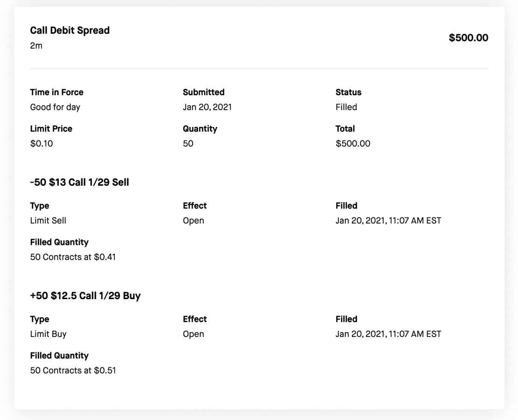This screenshot has width=518, height=420.
Task: Open the -50 $13 Call 1/29 Sell leg
Action: point(79,182)
